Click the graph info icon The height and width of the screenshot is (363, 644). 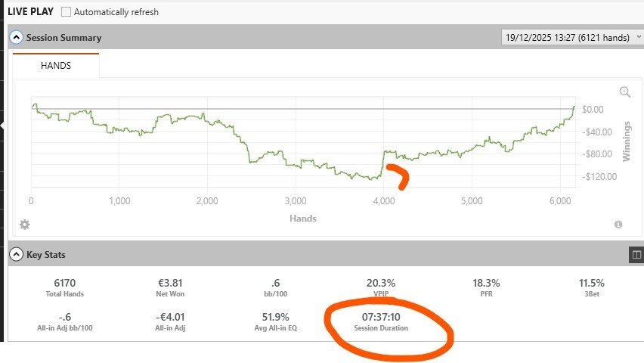click(x=618, y=225)
